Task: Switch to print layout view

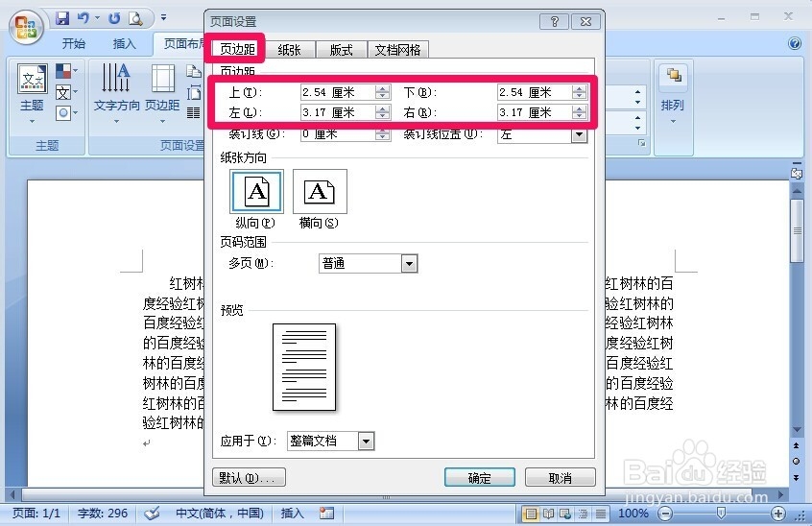Action: pos(530,514)
